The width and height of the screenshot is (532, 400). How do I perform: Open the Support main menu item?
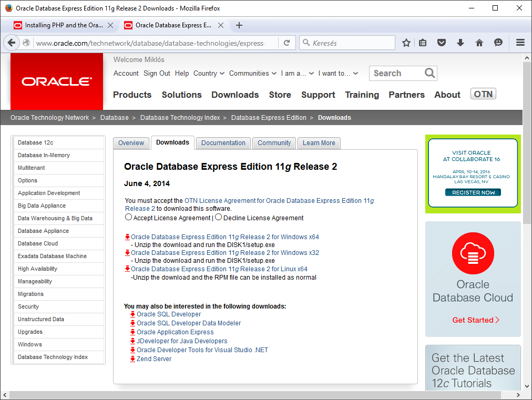point(318,95)
